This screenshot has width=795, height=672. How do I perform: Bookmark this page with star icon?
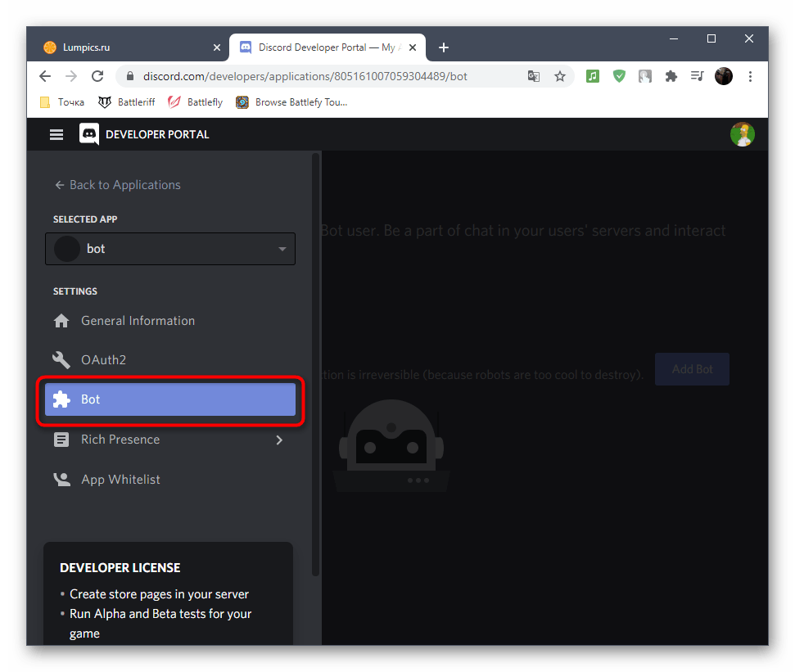pyautogui.click(x=560, y=76)
